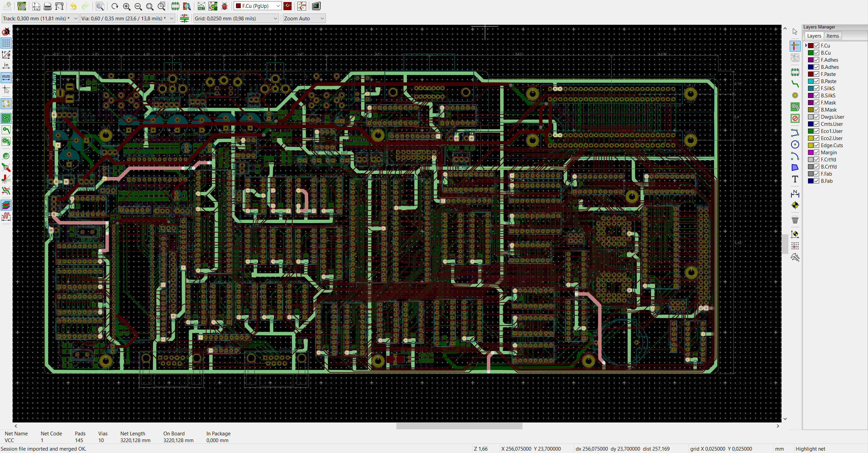868x453 pixels.
Task: Select the Set grid origin tool
Action: coord(795,246)
